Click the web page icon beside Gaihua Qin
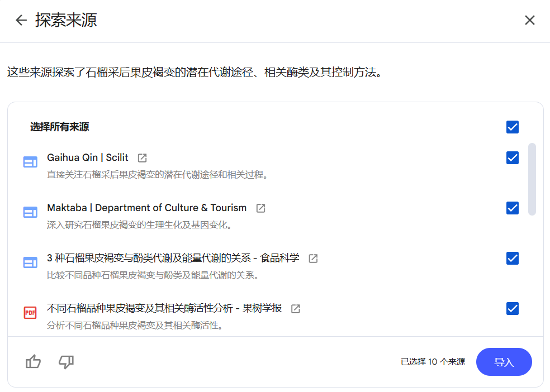The height and width of the screenshot is (392, 550). [x=30, y=162]
